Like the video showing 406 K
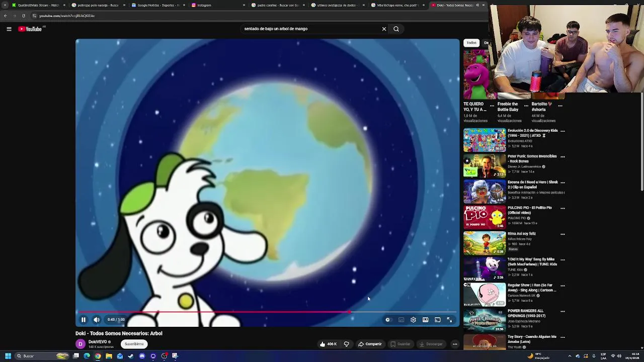644x362 pixels. (328, 344)
